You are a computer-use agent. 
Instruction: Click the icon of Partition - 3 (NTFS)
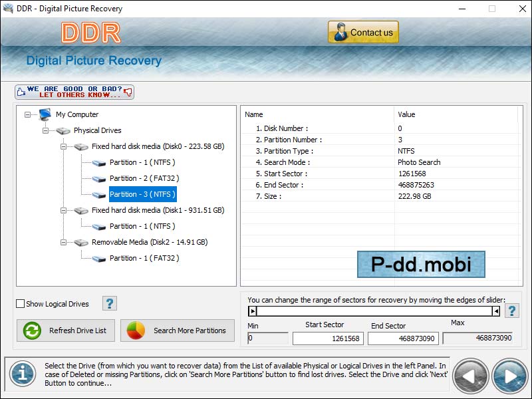[99, 195]
